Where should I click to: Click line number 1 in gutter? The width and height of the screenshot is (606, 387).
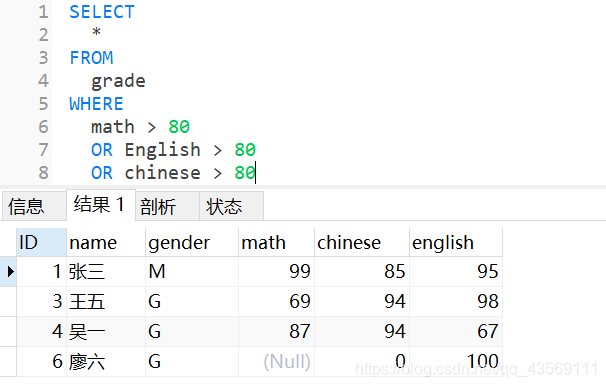pos(43,12)
